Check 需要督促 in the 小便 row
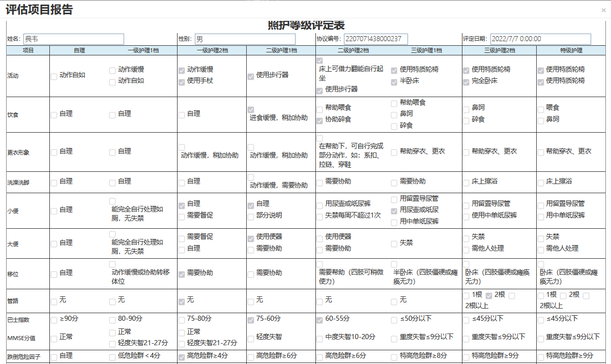 point(182,217)
